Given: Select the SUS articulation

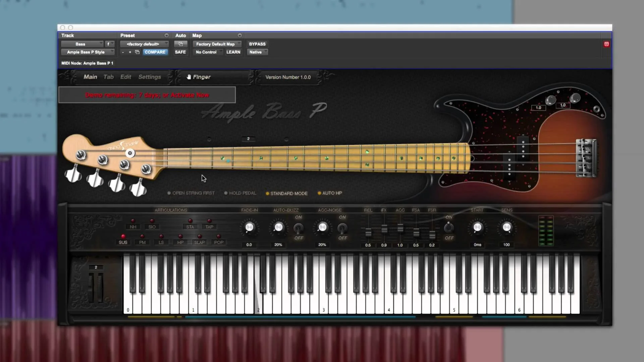Looking at the screenshot, I should click(x=123, y=242).
